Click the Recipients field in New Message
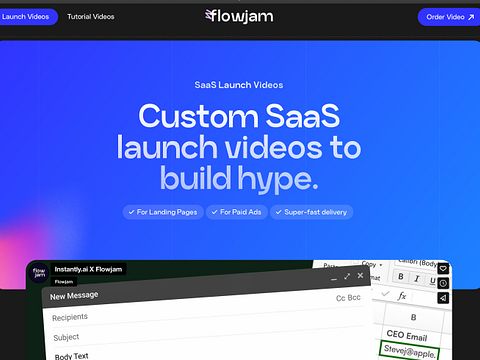The image size is (480, 360). pos(207,314)
